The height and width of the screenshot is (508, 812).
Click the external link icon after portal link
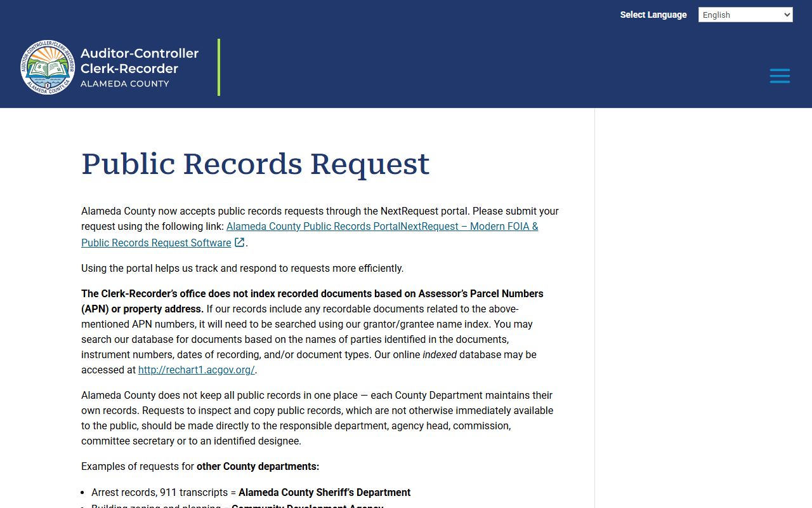coord(240,242)
